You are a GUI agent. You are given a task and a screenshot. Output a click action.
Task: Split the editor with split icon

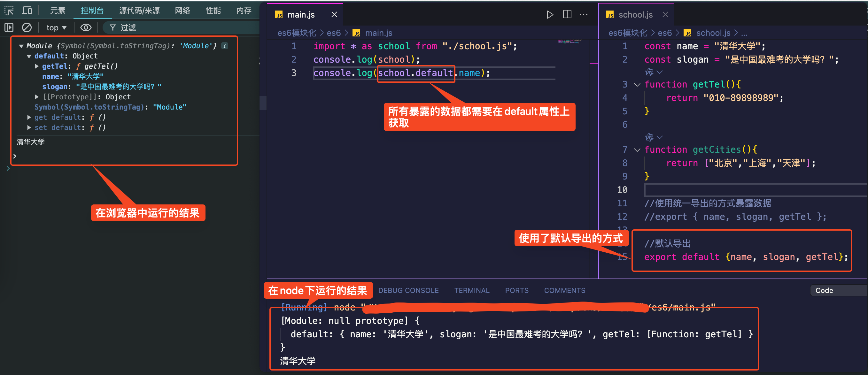567,14
